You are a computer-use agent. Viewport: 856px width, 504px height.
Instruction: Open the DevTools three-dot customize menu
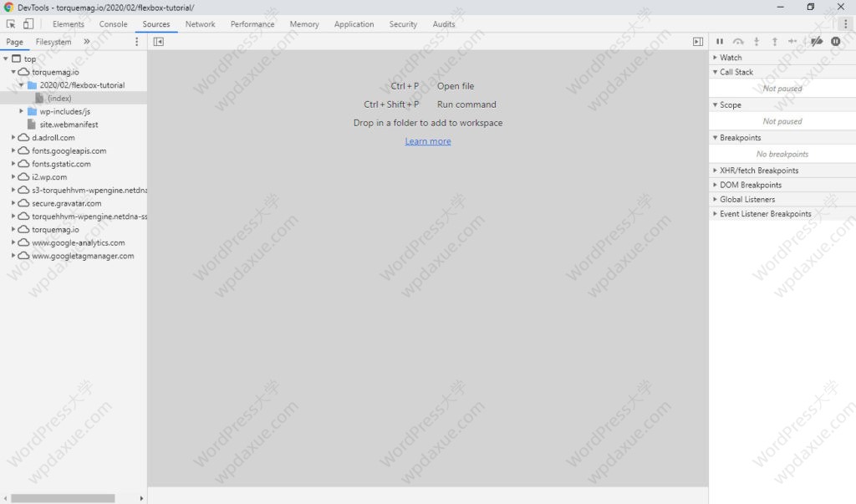[845, 24]
